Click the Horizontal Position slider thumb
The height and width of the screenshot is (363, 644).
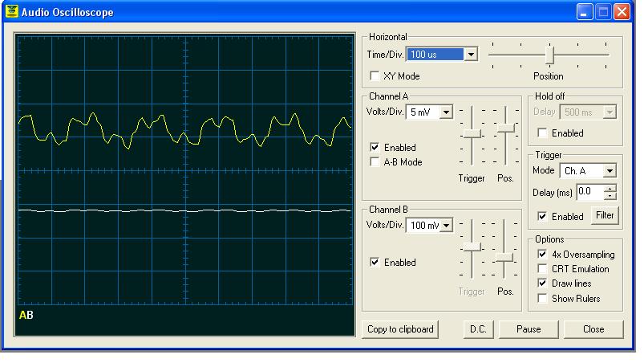coord(549,55)
